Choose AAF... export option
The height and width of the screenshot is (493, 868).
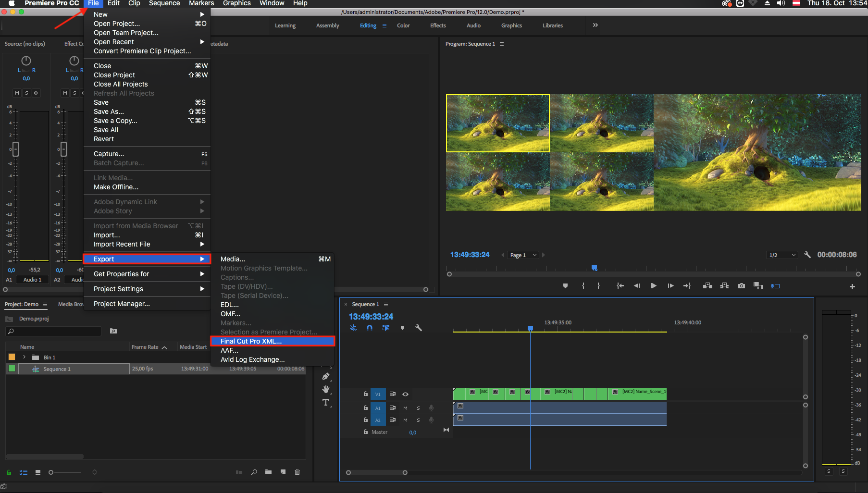point(272,350)
